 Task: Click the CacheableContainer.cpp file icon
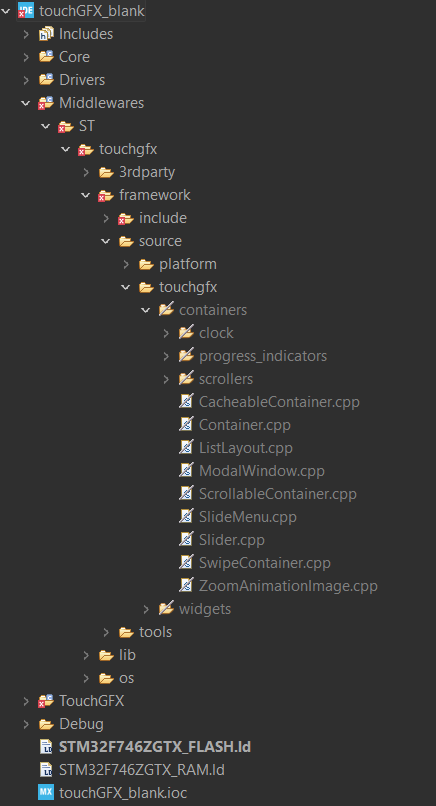[186, 401]
